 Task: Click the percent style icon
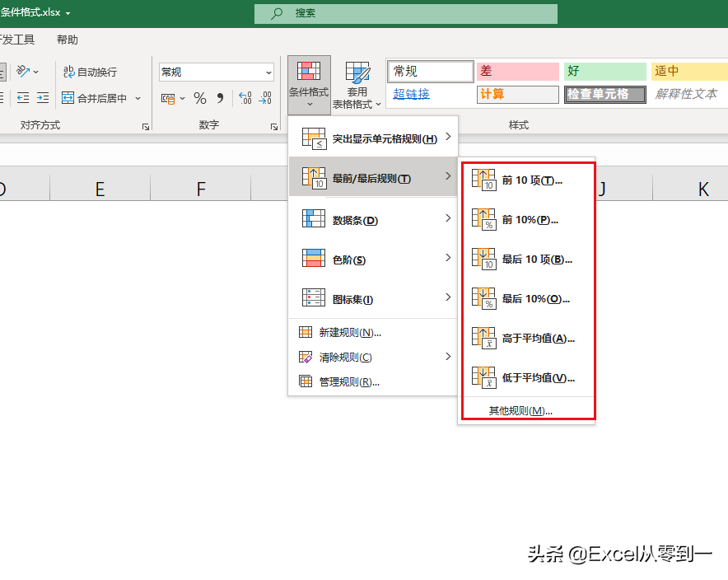(x=201, y=97)
